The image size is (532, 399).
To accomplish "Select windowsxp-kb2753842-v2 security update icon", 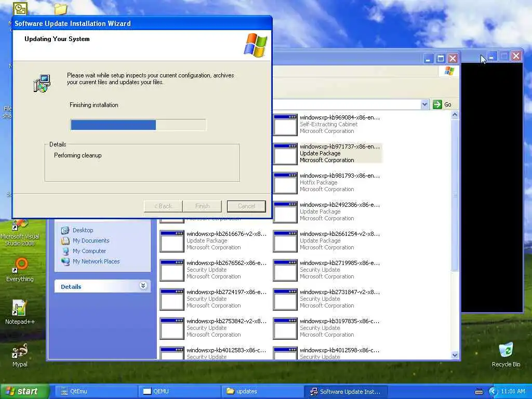I will pos(171,329).
